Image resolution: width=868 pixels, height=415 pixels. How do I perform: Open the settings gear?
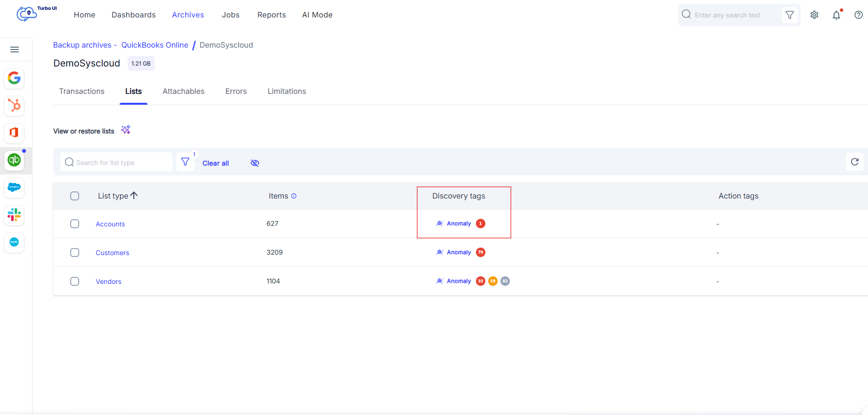[814, 15]
